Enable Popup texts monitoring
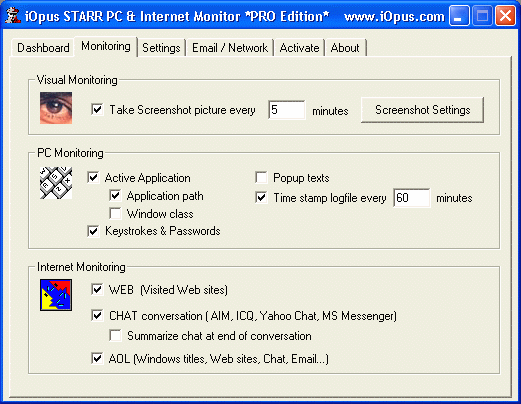The height and width of the screenshot is (404, 521). click(261, 177)
